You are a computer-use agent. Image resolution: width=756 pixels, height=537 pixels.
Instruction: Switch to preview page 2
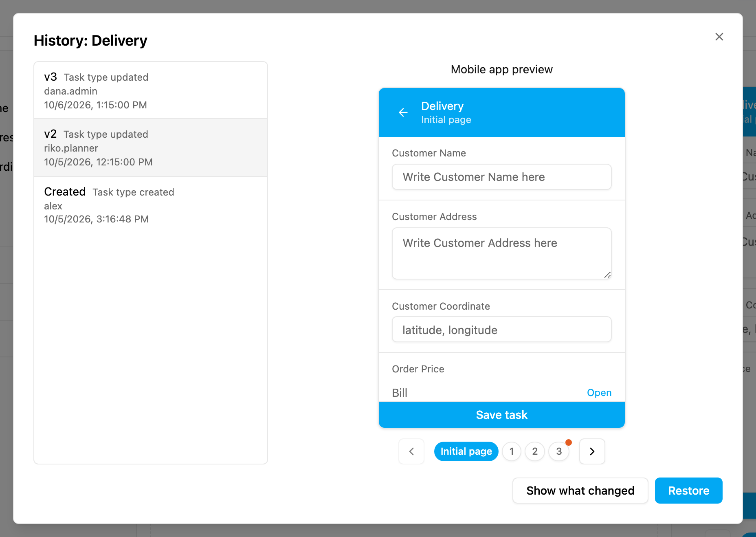point(535,451)
